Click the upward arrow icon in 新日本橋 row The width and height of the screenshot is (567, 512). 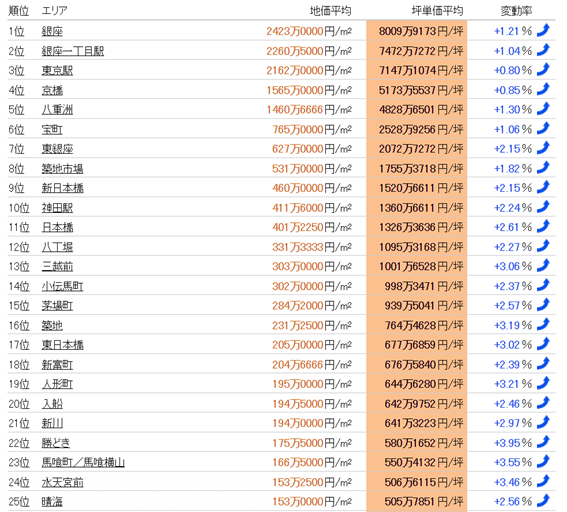pos(543,187)
